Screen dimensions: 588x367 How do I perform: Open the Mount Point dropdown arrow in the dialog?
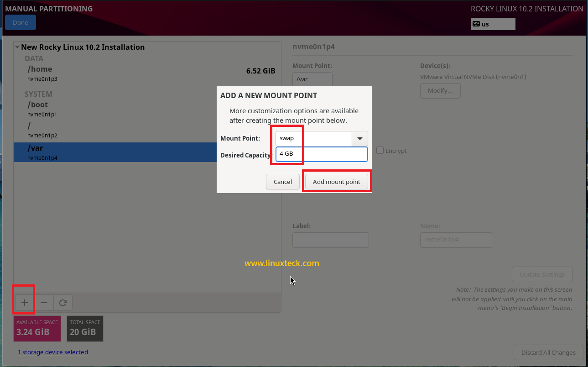point(360,138)
